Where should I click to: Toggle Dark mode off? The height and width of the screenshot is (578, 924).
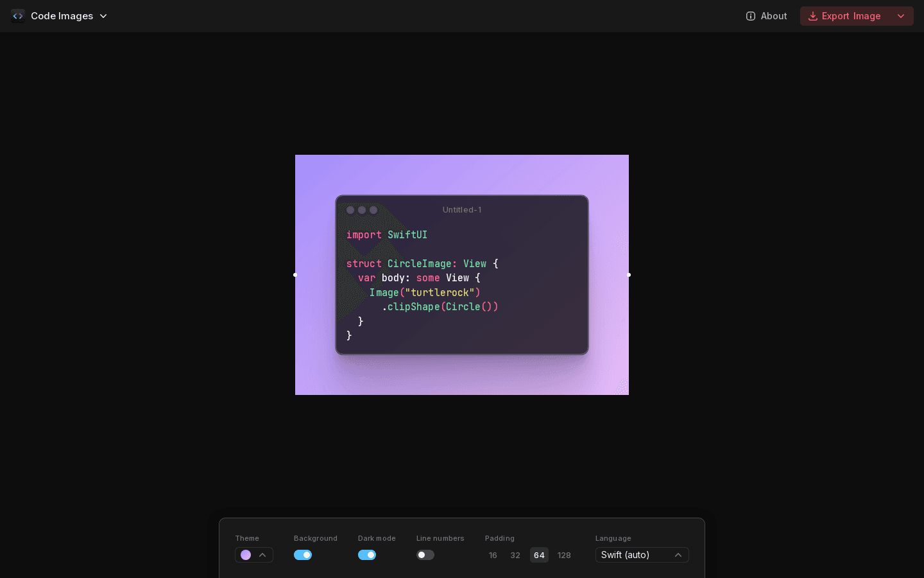[x=367, y=555]
